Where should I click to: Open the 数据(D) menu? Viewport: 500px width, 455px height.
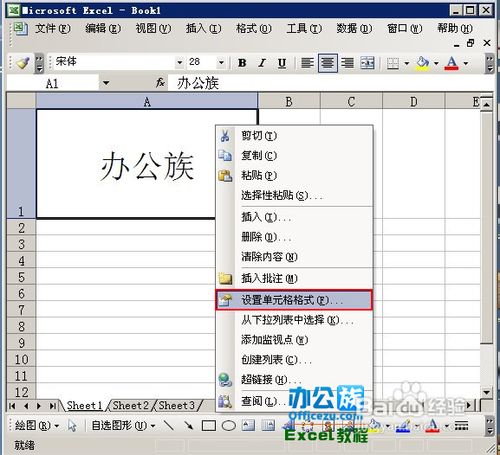coord(354,29)
